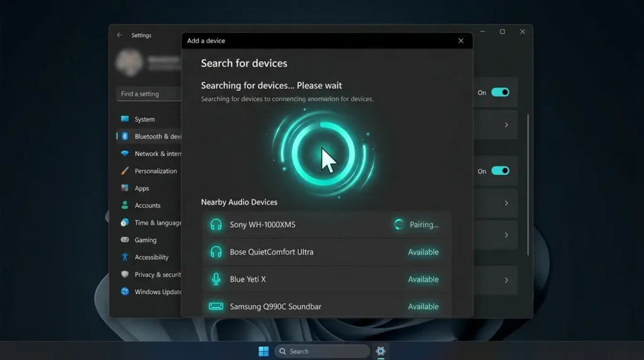
Task: Select Bose QuietComfort Ultra device
Action: coord(327,252)
